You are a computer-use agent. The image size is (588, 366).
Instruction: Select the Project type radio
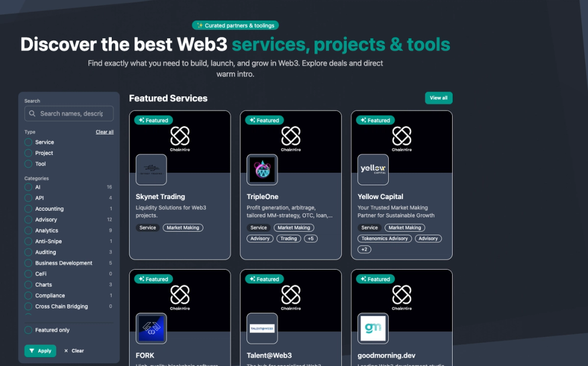point(28,153)
